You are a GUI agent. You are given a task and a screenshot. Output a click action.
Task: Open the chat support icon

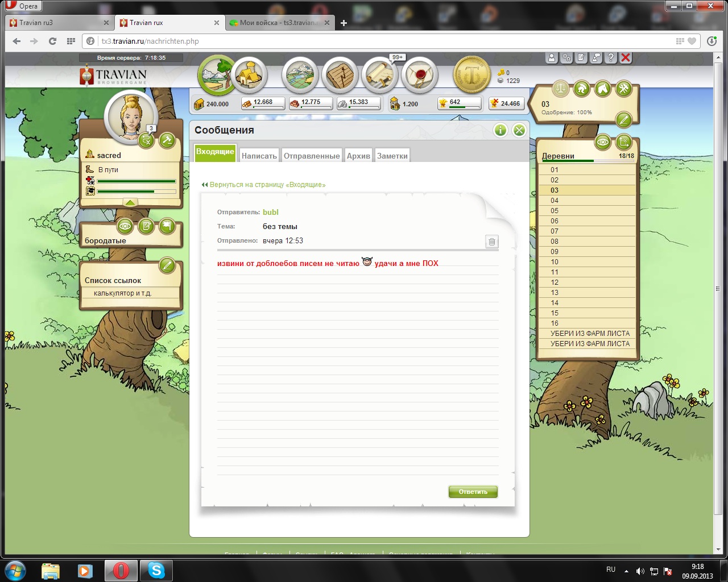(596, 57)
